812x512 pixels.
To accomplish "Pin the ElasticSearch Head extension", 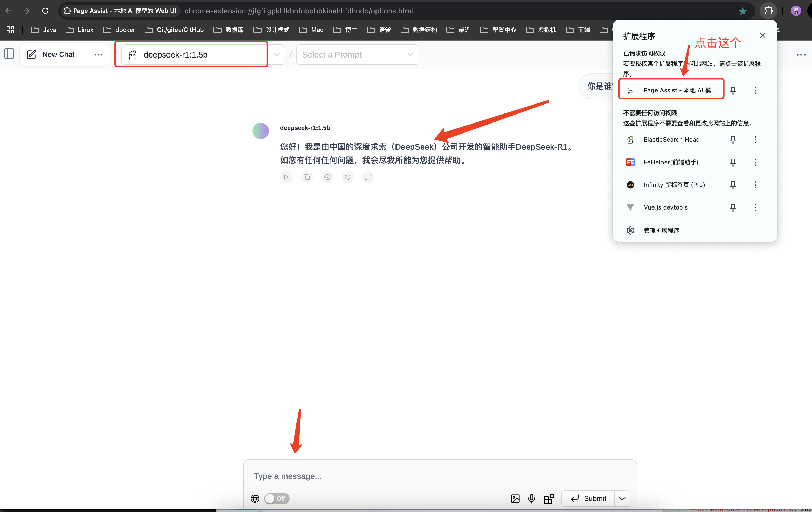I will pos(733,139).
